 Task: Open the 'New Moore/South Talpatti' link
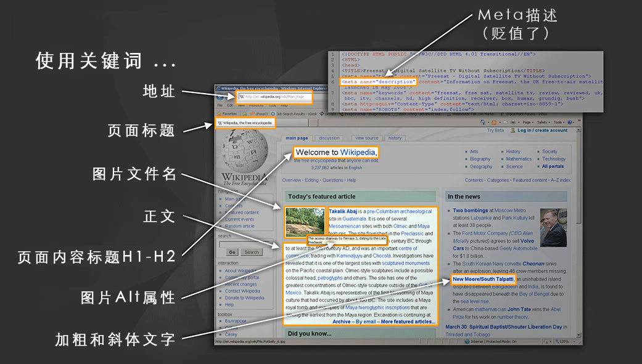[483, 279]
